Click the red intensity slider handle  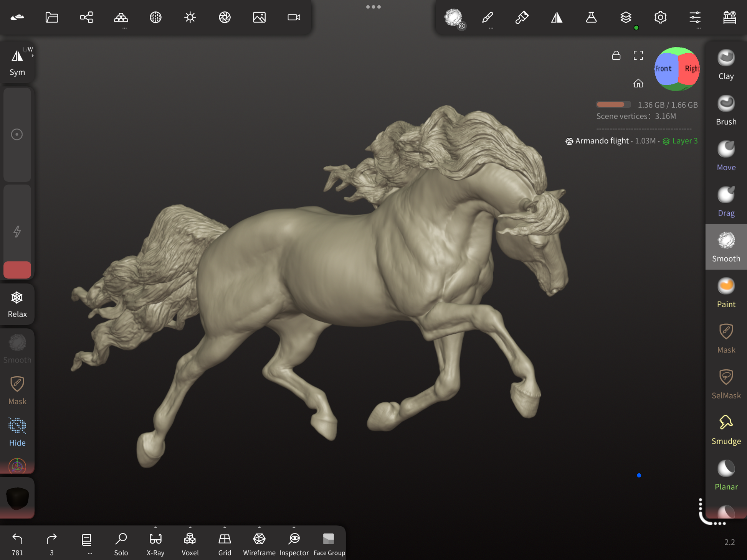pos(17,270)
